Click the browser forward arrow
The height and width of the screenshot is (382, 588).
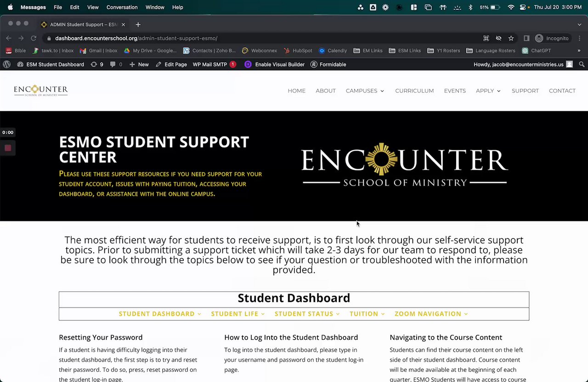point(21,38)
